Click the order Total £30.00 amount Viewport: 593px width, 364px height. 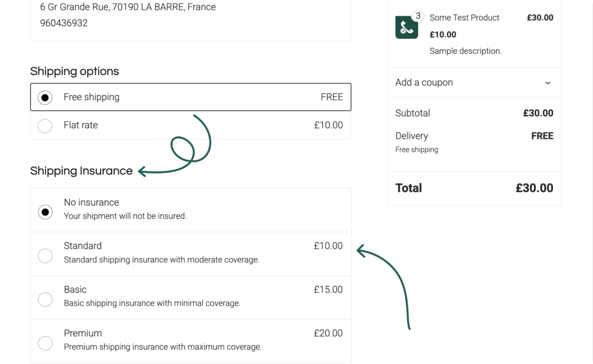[x=534, y=188]
